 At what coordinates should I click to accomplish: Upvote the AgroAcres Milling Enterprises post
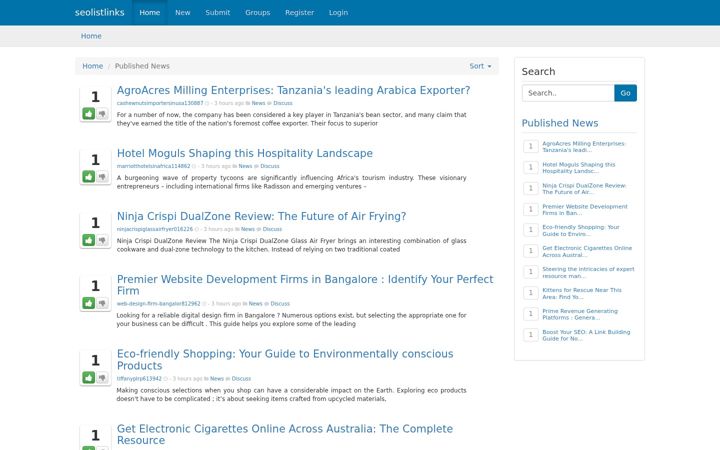tap(89, 113)
